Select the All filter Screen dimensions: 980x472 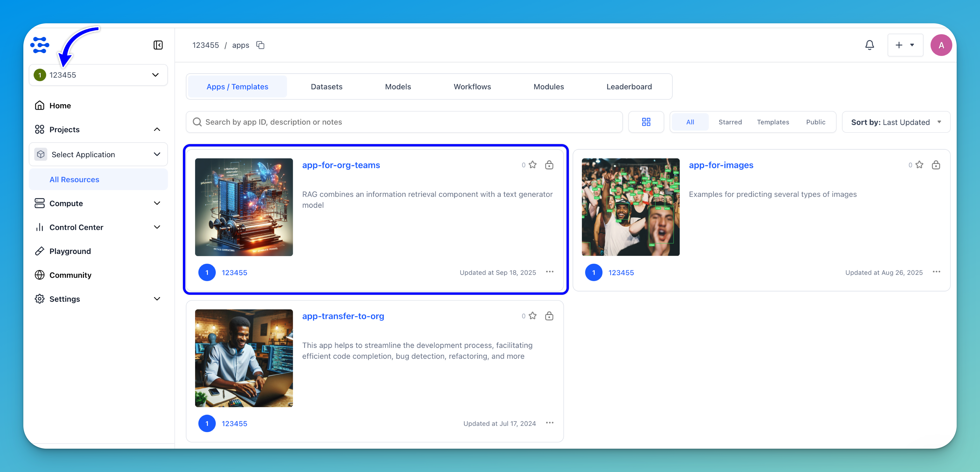tap(690, 122)
